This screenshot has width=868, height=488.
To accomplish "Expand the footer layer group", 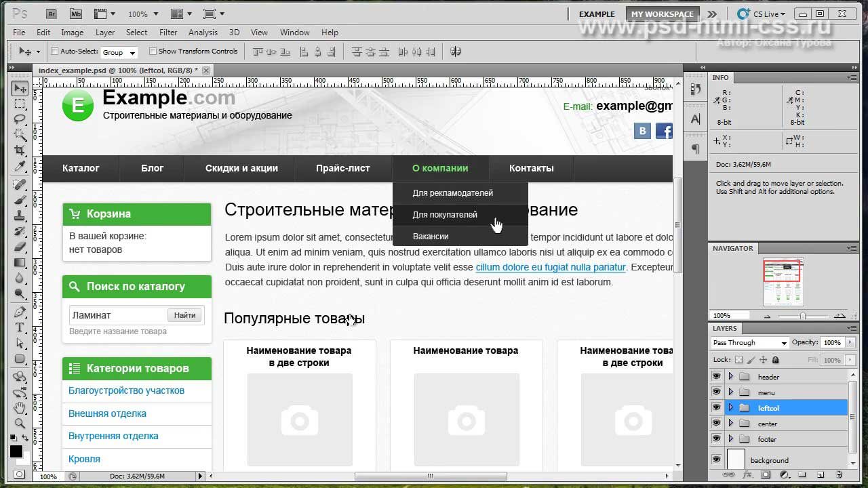I will (730, 439).
